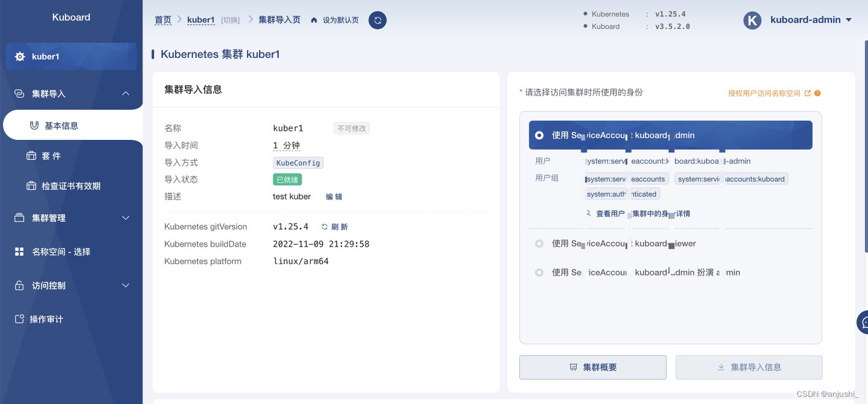Click the chat bubble at right edge
This screenshot has width=868, height=404.
point(863,323)
